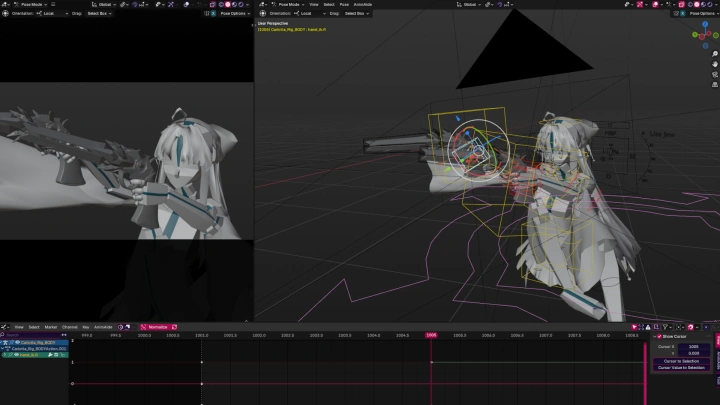
Task: Toggle gizmo visibility in right viewport header
Action: pos(640,5)
